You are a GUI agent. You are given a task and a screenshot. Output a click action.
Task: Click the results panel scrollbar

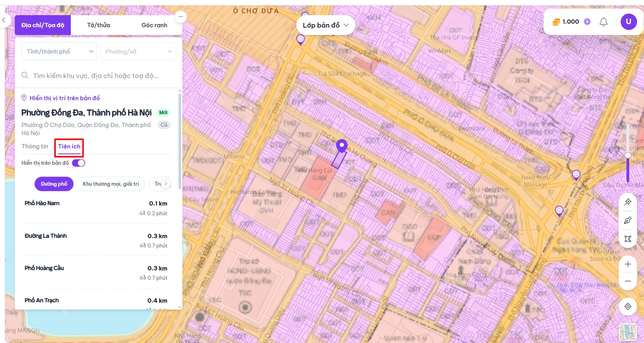coord(180,141)
